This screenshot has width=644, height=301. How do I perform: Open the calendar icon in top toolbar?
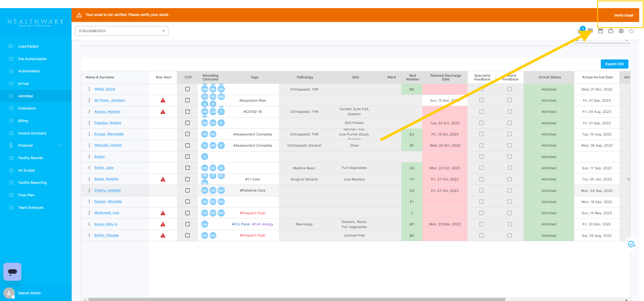pos(600,31)
